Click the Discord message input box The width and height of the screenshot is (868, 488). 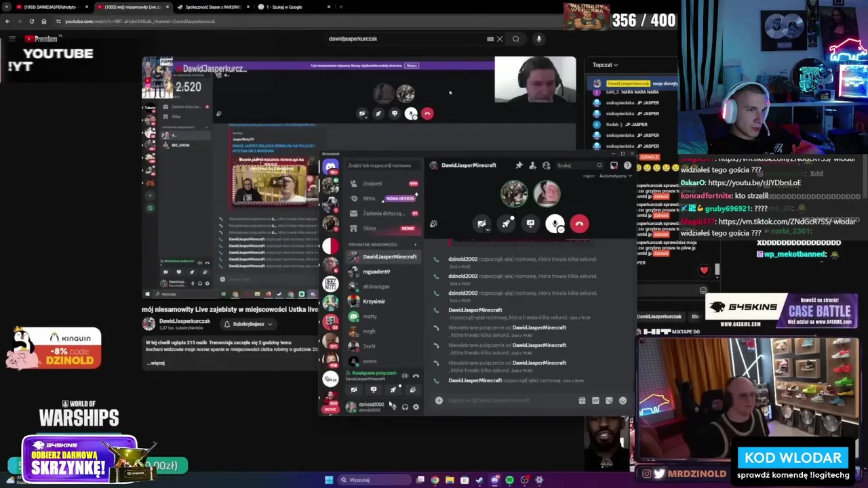pos(509,401)
